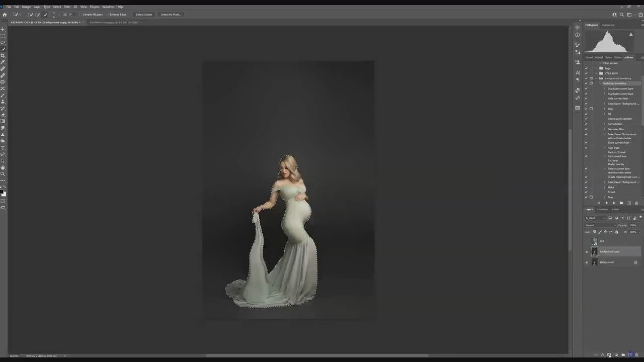644x362 pixels.
Task: Open the Filter menu
Action: (x=67, y=7)
